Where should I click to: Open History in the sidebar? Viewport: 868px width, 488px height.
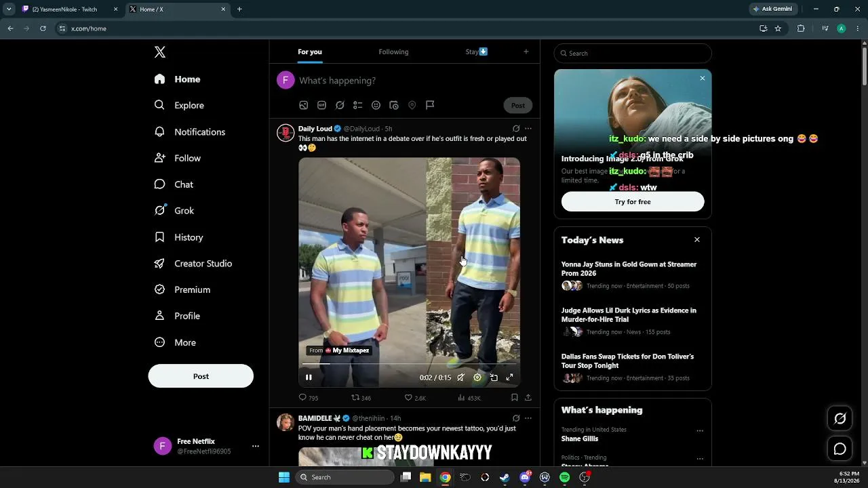pos(178,237)
